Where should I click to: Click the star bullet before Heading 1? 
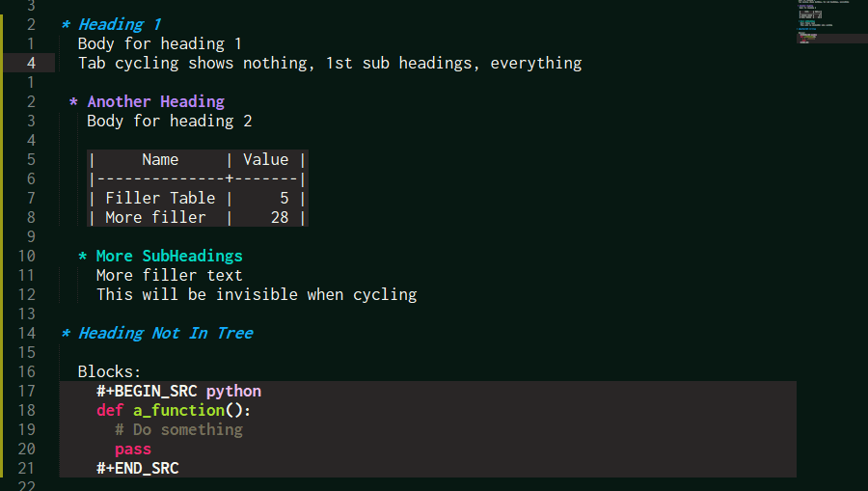coord(66,25)
